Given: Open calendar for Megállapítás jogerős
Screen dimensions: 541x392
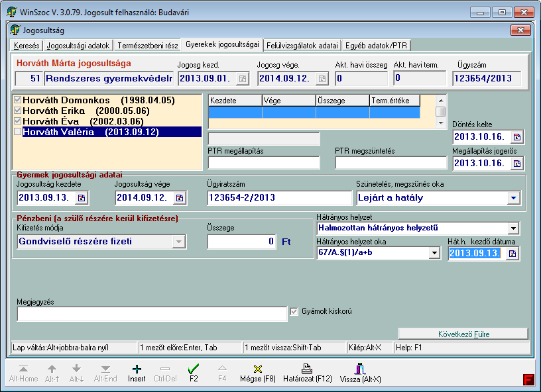Looking at the screenshot, I should 517,164.
